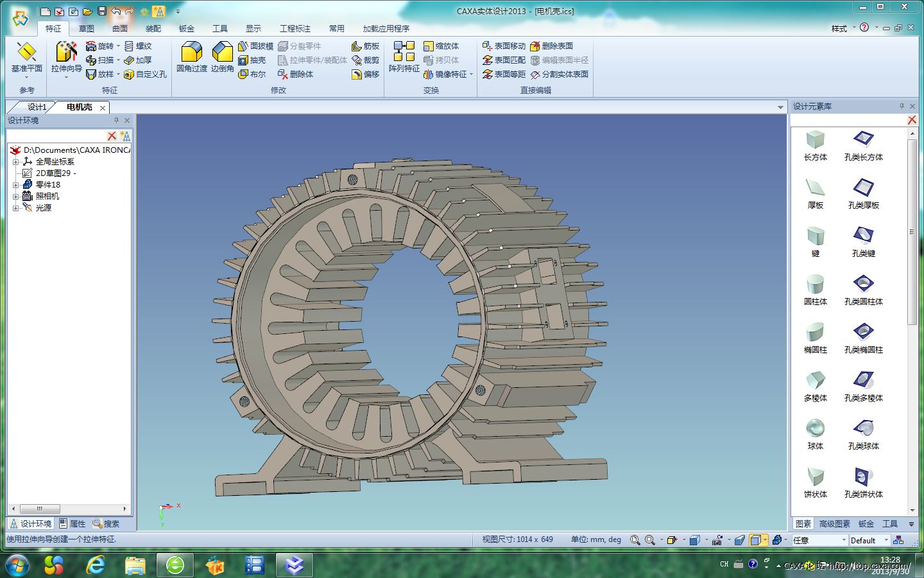
Task: Select the 圆角过渡 fillet tool
Action: click(191, 53)
